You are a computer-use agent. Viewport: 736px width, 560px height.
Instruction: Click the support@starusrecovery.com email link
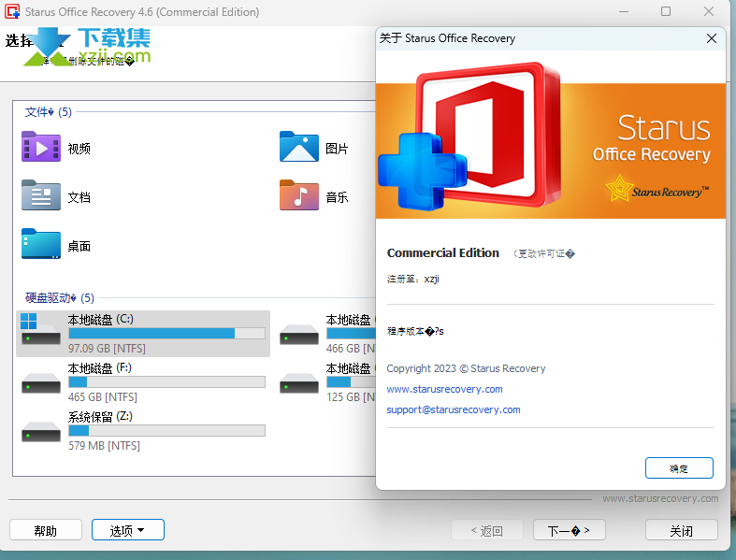(x=454, y=409)
